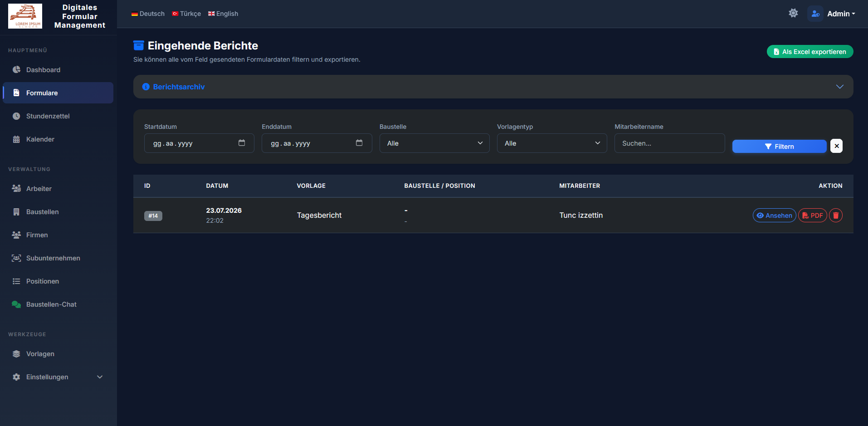Open the Vorlagentyp dropdown
Viewport: 868px width, 426px height.
(552, 143)
